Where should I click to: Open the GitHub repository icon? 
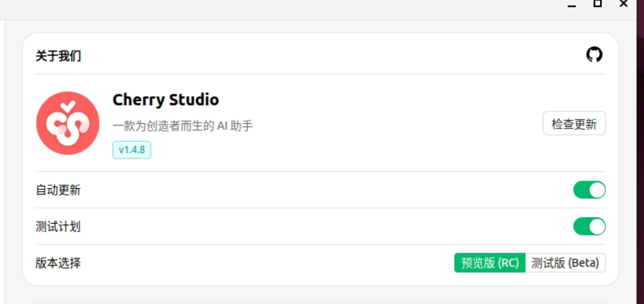point(594,54)
